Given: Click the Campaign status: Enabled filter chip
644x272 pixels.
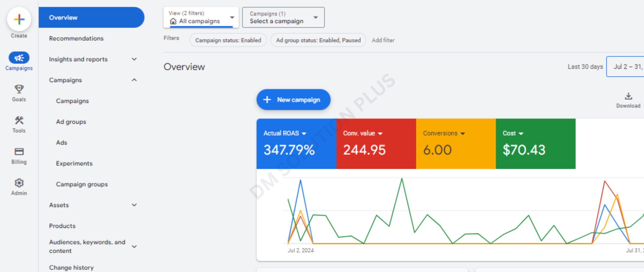Looking at the screenshot, I should (x=228, y=40).
